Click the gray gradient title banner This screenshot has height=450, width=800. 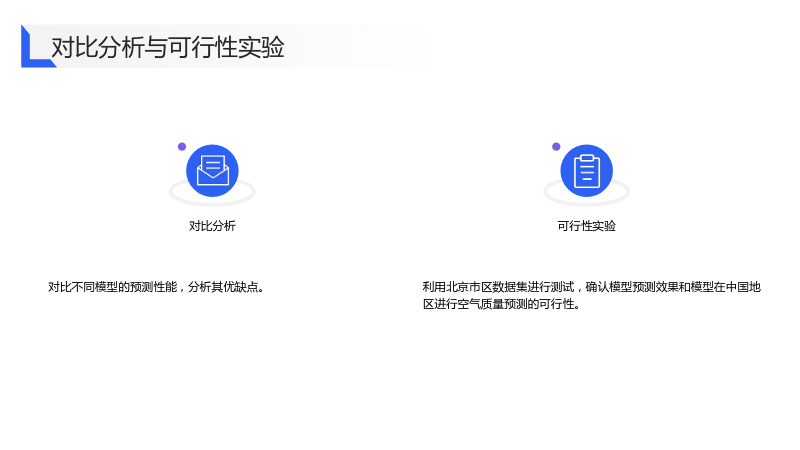tap(230, 46)
